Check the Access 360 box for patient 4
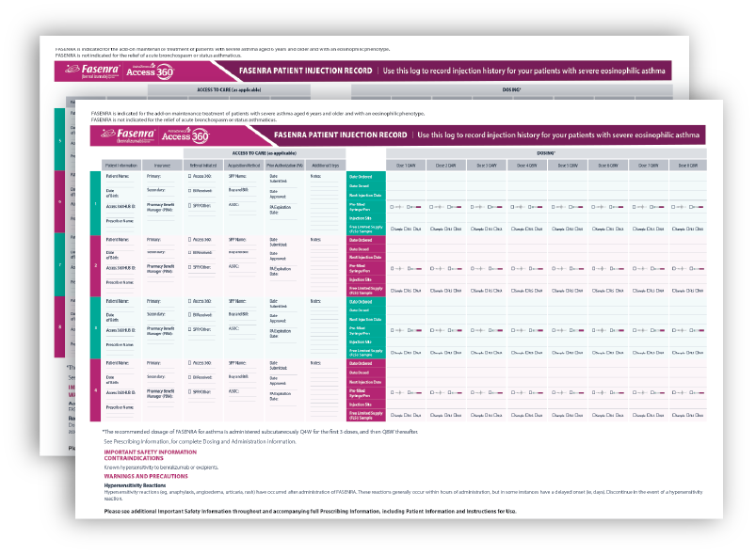This screenshot has height=555, width=756. [190, 363]
